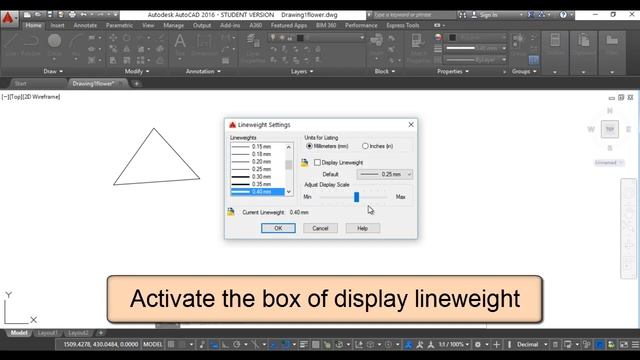This screenshot has width=640, height=360.
Task: Click OK in Lineweight Settings
Action: click(278, 228)
